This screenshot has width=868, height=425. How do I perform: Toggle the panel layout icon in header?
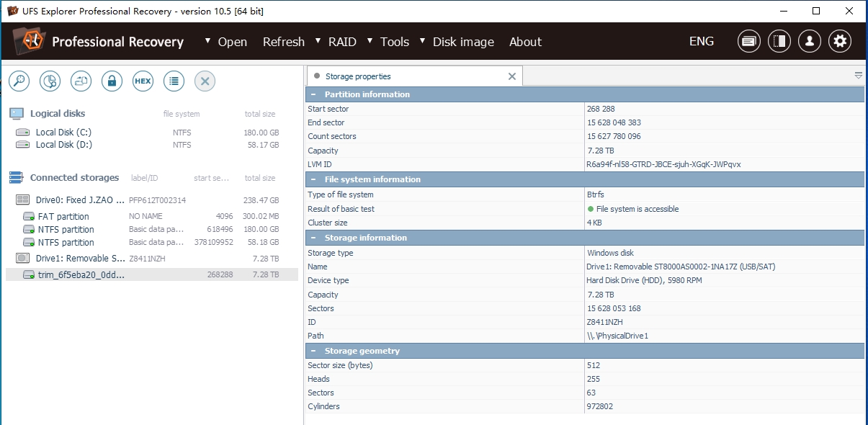pos(779,41)
